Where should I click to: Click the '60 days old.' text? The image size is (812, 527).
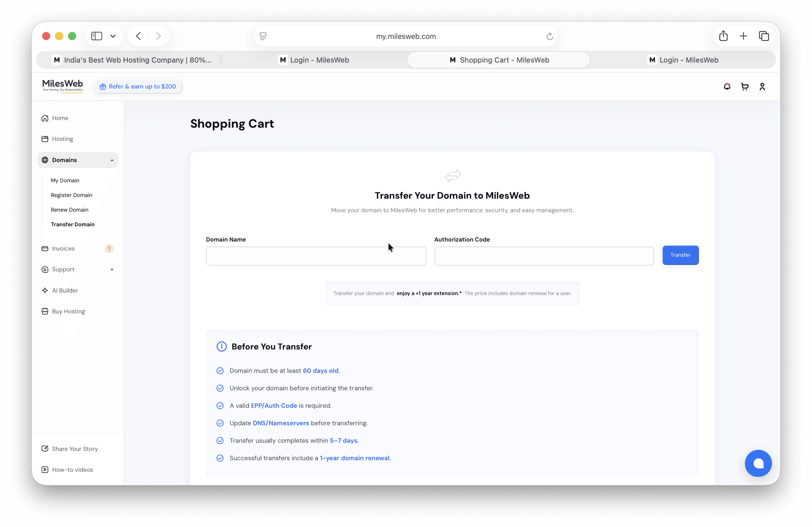click(321, 371)
